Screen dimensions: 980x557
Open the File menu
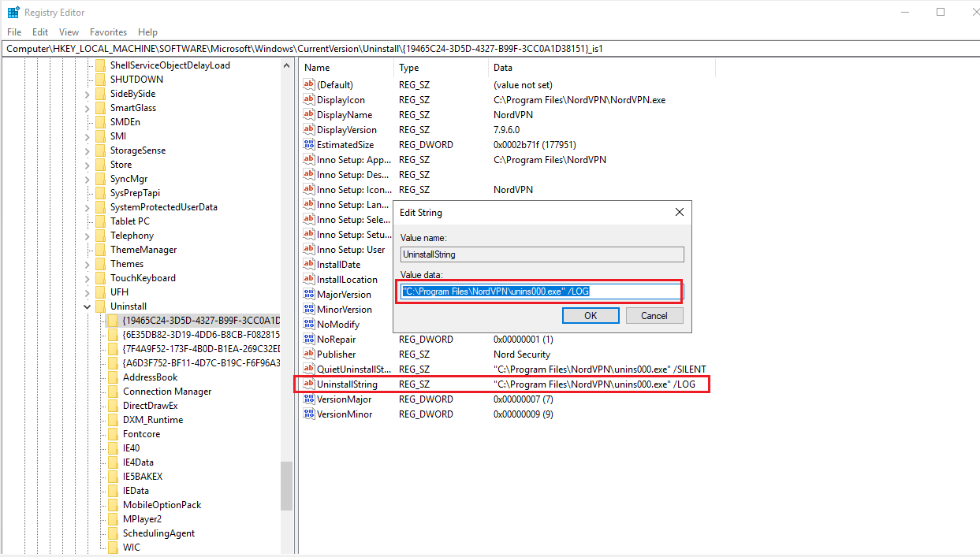click(14, 32)
